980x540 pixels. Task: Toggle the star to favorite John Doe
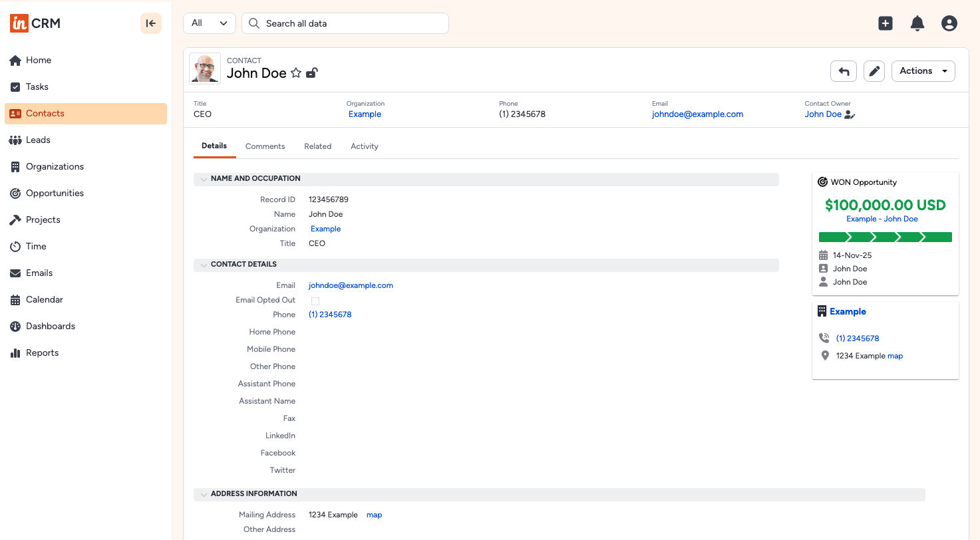295,73
